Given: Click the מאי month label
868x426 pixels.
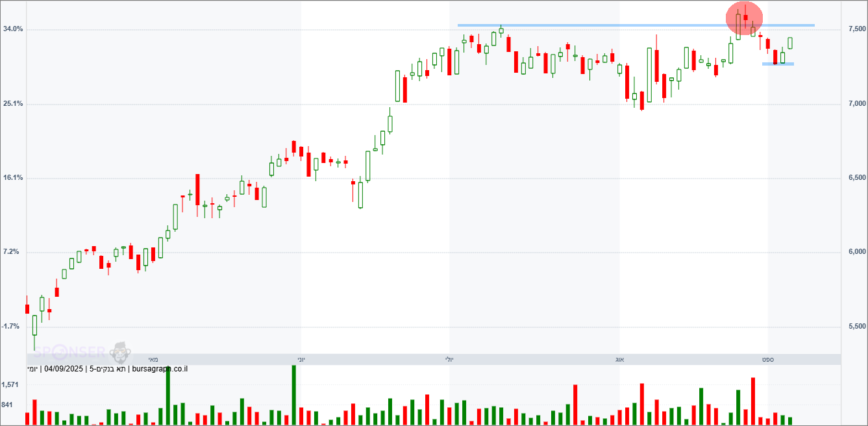Looking at the screenshot, I should (153, 359).
